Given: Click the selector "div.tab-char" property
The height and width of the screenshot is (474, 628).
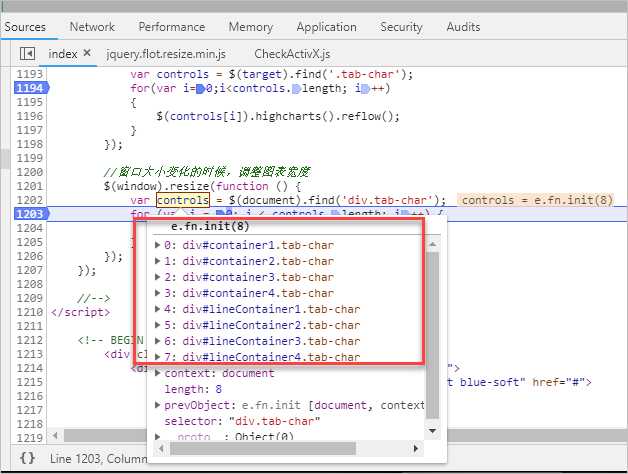Looking at the screenshot, I should click(242, 421).
